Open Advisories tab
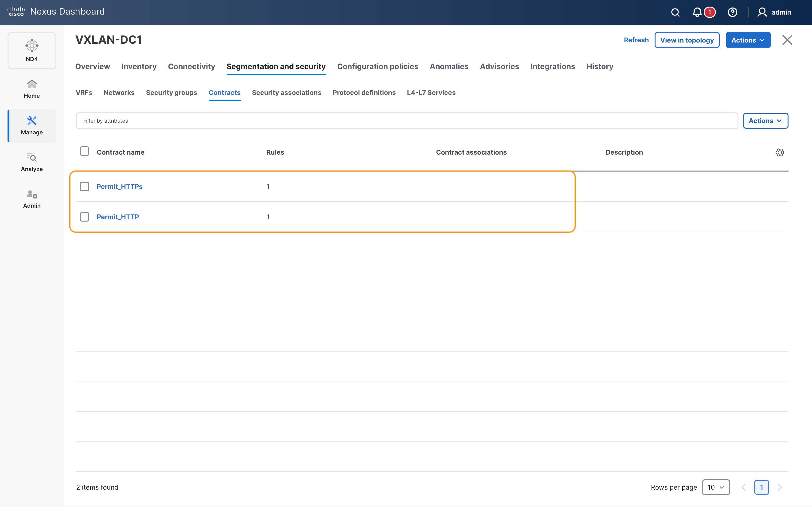812x507 pixels. click(499, 66)
